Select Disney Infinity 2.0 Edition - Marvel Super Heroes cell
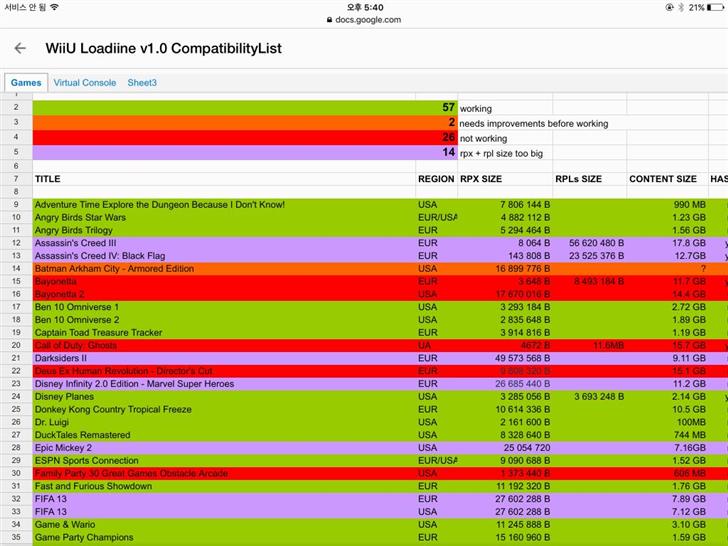 coord(224,384)
